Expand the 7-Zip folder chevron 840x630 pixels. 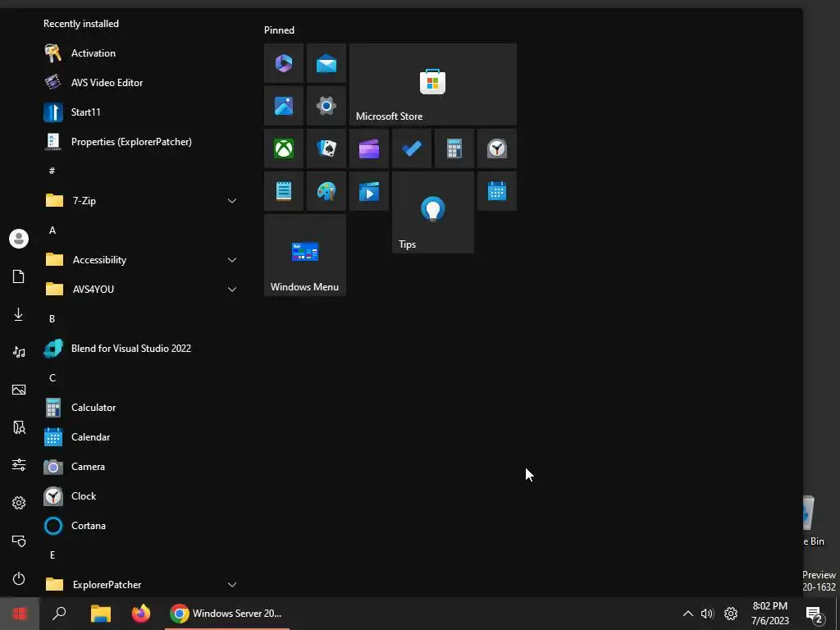pyautogui.click(x=232, y=201)
